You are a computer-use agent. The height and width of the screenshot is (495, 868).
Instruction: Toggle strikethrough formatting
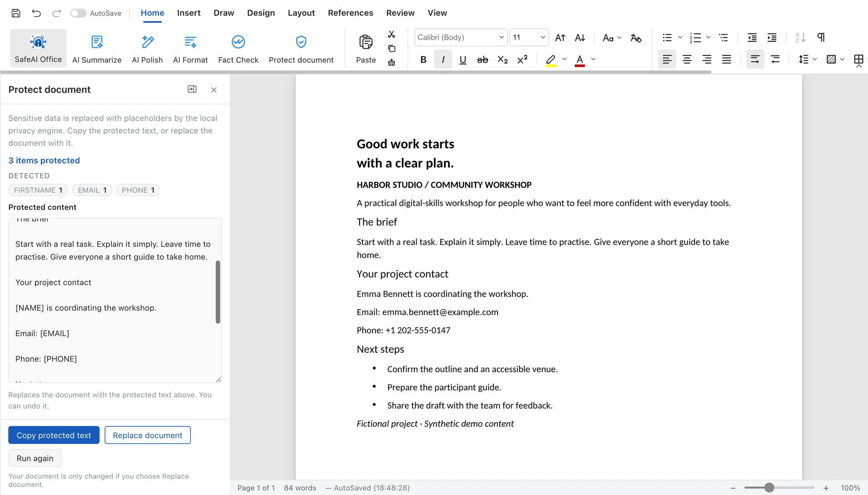pyautogui.click(x=482, y=60)
